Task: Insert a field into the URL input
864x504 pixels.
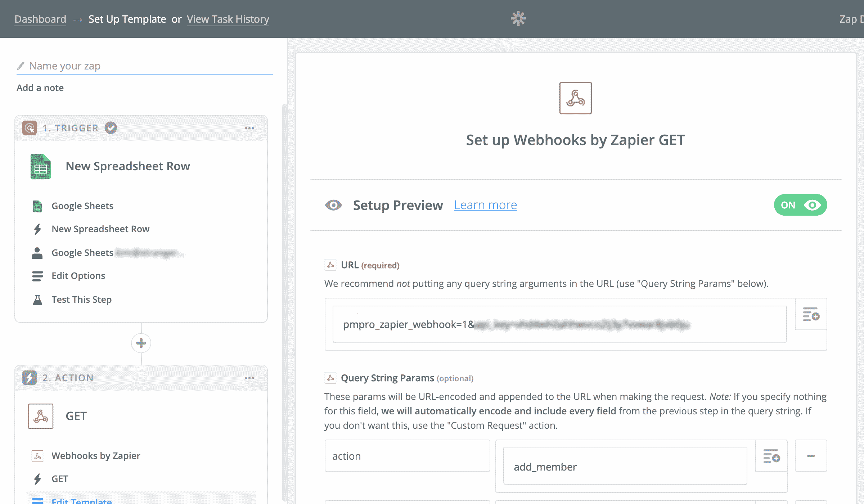Action: 811,314
